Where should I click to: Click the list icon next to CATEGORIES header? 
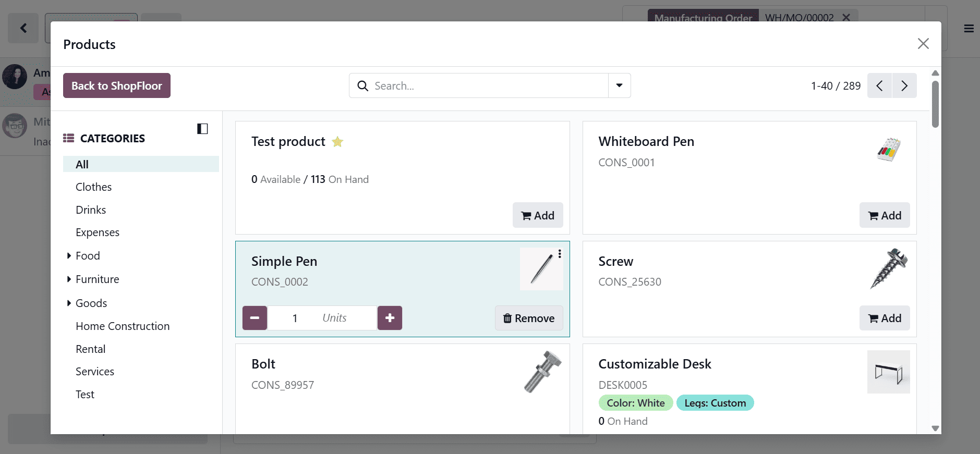click(68, 138)
